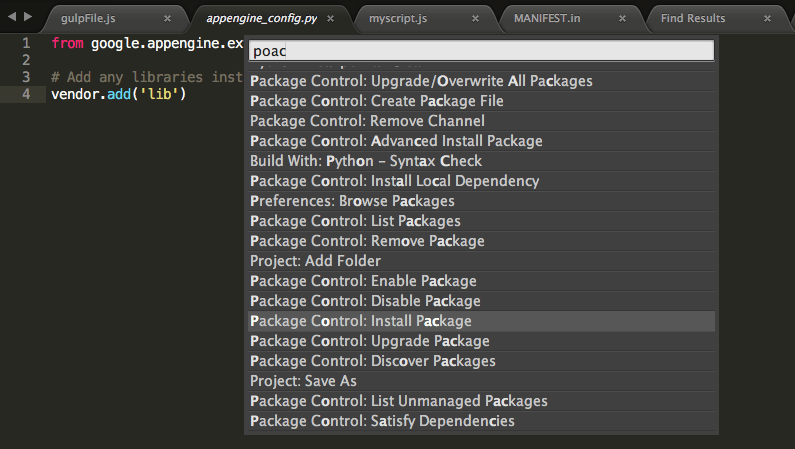
Task: Choose Package Control: Remove Channel
Action: (481, 121)
